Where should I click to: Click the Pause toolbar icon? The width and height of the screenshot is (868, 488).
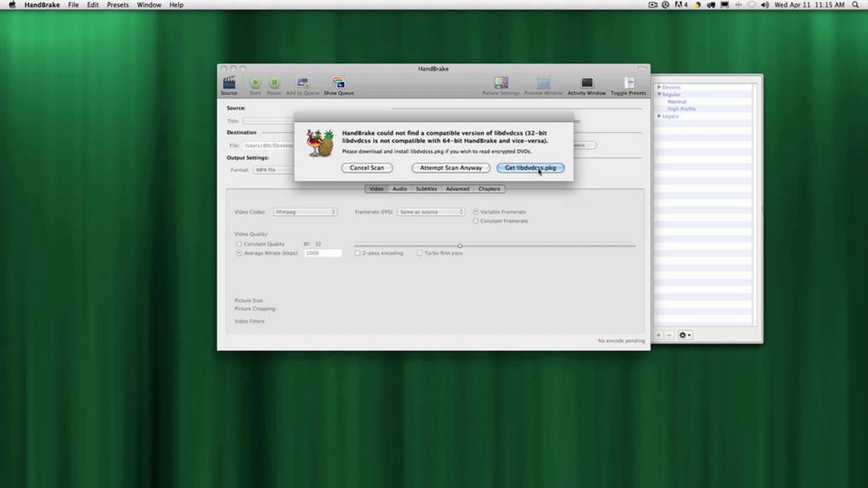[274, 83]
